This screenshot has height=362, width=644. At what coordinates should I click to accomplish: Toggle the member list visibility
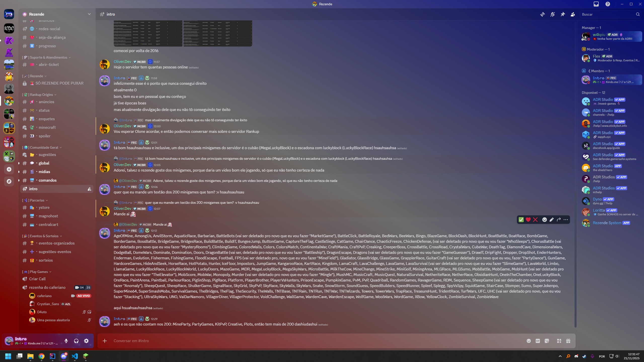[x=573, y=14]
